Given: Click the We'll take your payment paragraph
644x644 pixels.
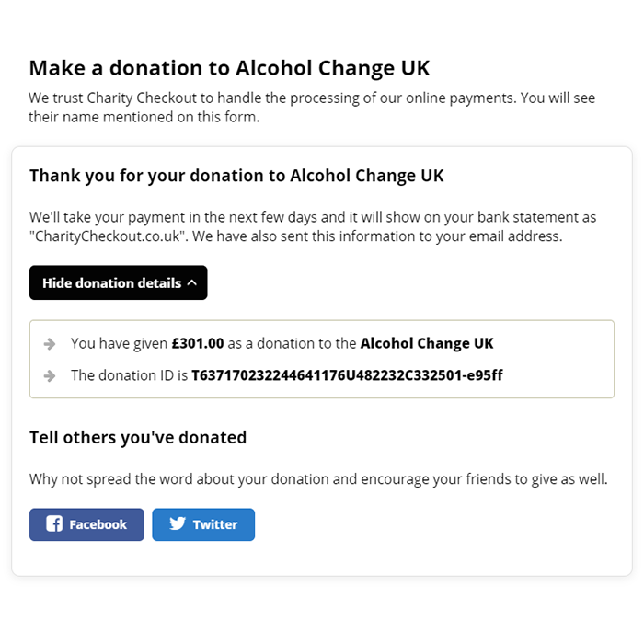Looking at the screenshot, I should point(313,226).
